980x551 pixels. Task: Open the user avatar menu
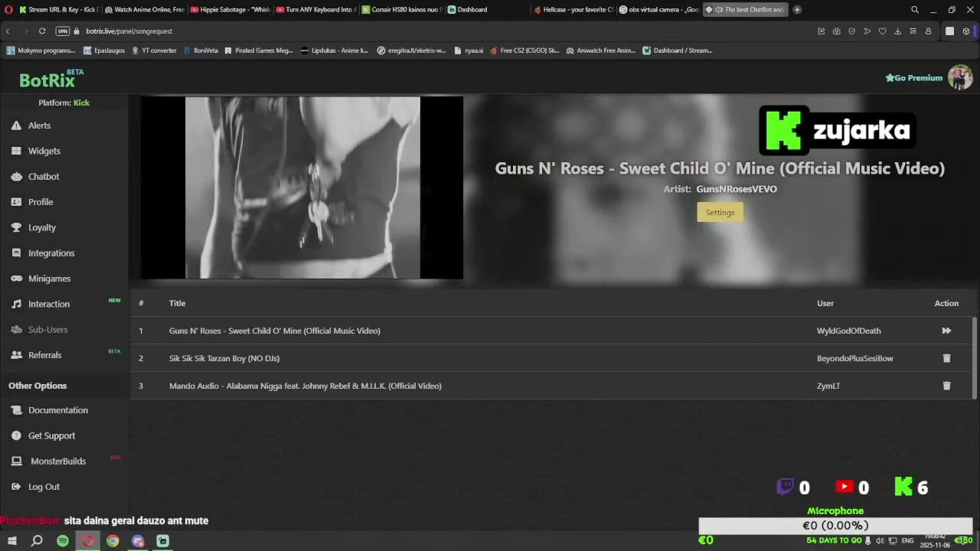(960, 77)
